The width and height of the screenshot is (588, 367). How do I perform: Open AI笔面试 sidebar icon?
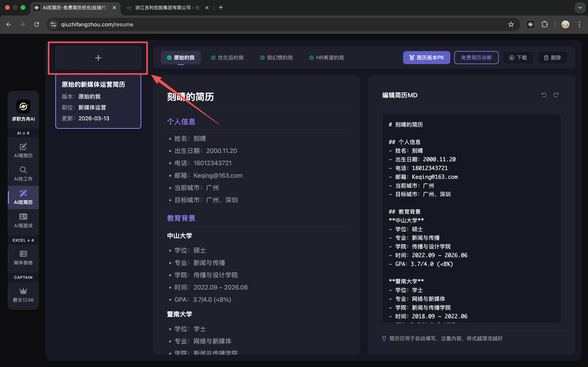(24, 221)
